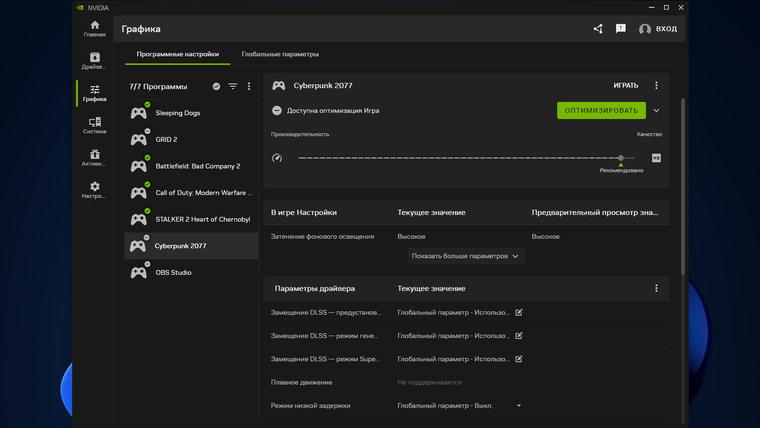Select Battlefield: Bad Company 2
Viewport: 760px width, 428px height.
[191, 166]
